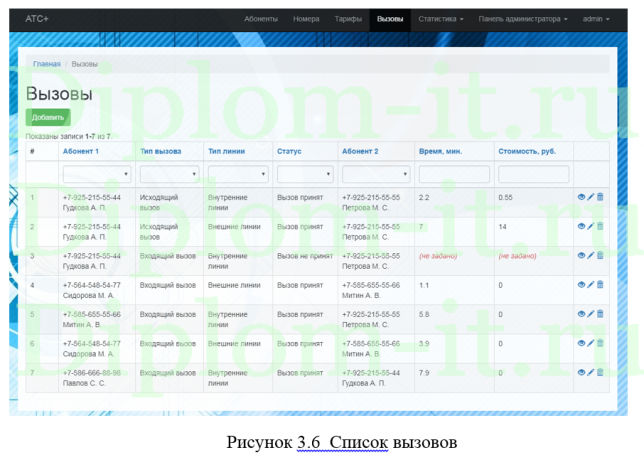
Task: Select time value '1.1' in row 4
Action: tap(424, 285)
